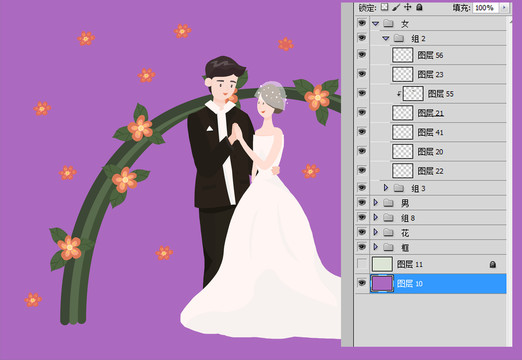Select the group name 花
522x360 pixels.
405,233
